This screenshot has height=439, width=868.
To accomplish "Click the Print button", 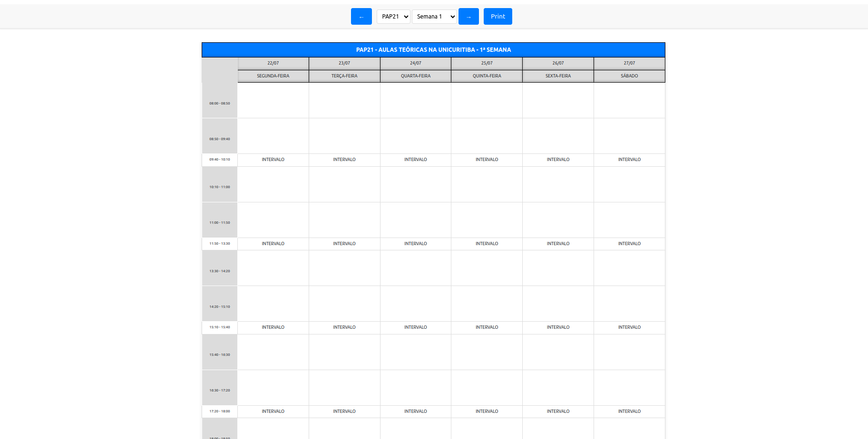I will click(x=498, y=17).
